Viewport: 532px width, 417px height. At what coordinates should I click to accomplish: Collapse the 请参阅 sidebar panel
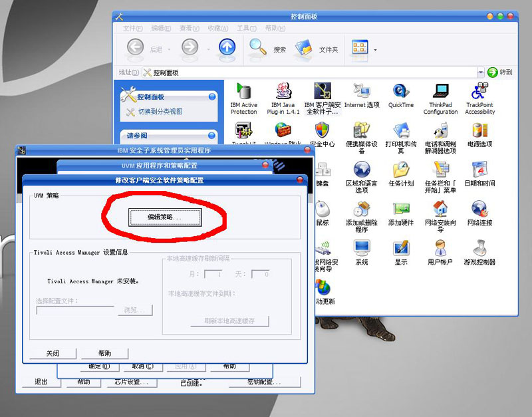[211, 136]
